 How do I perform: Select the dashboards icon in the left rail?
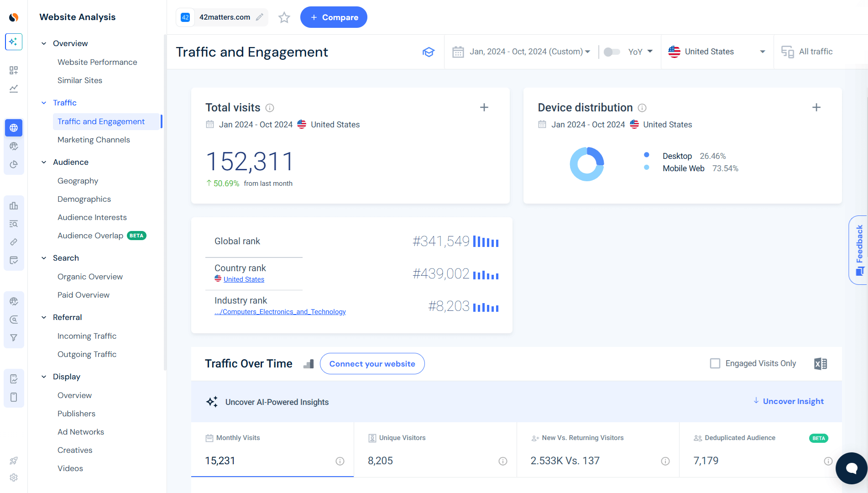(14, 70)
